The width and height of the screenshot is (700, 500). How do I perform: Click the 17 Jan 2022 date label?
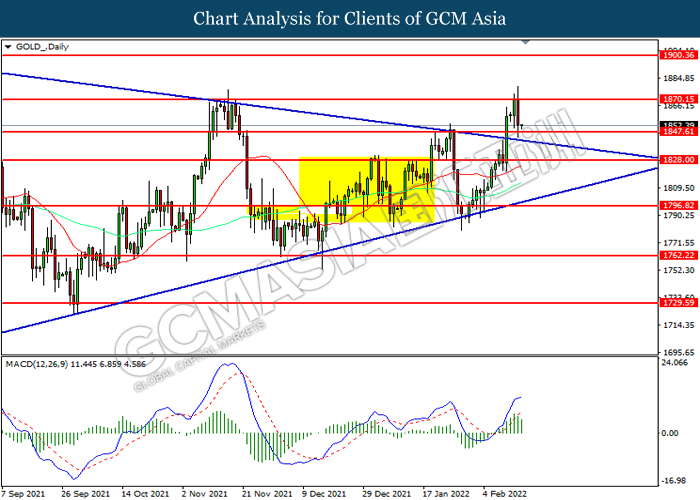[446, 494]
